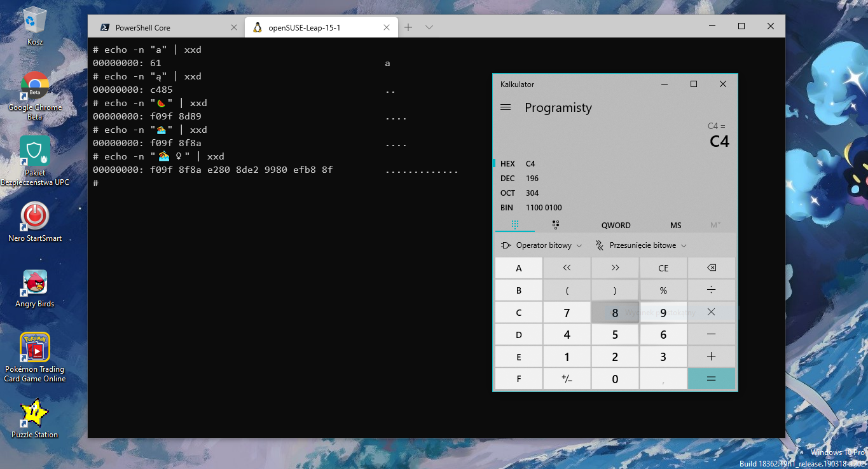Click the hex digit B key
The width and height of the screenshot is (868, 469).
click(519, 290)
